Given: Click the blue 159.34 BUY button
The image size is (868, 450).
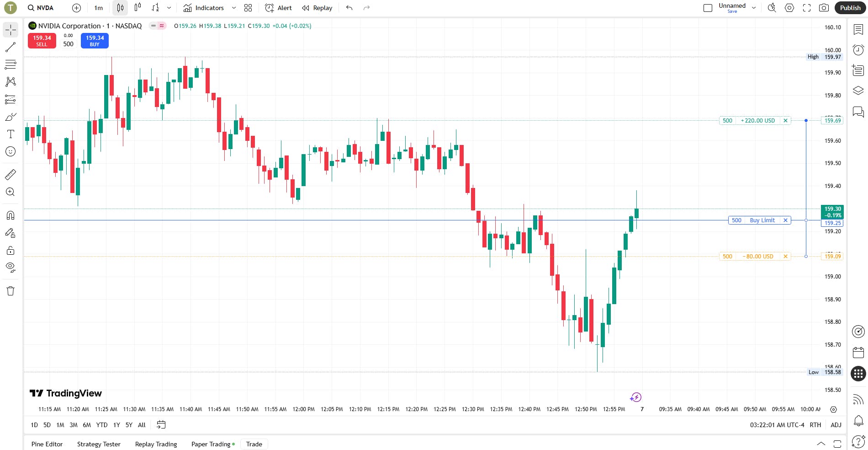Looking at the screenshot, I should click(95, 41).
